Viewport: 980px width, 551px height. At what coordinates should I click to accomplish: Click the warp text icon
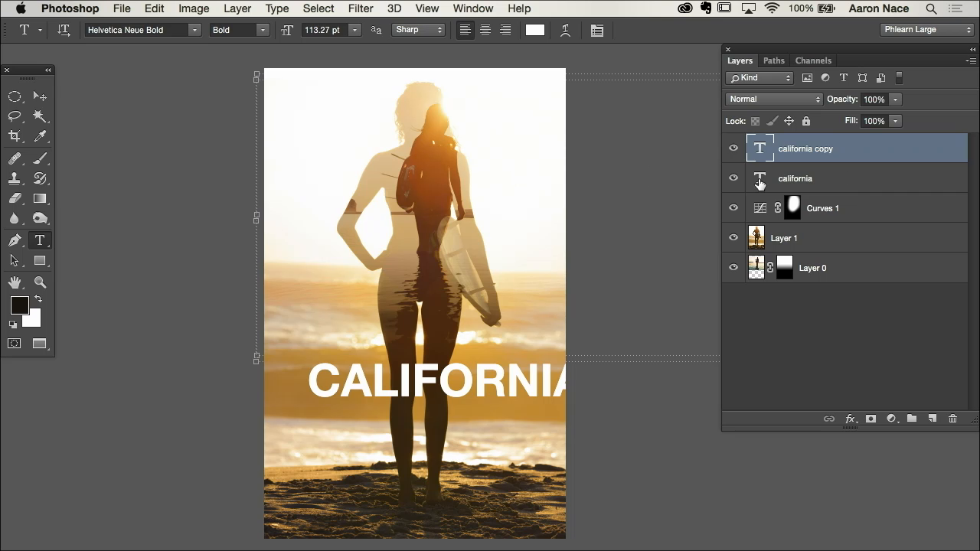tap(565, 31)
